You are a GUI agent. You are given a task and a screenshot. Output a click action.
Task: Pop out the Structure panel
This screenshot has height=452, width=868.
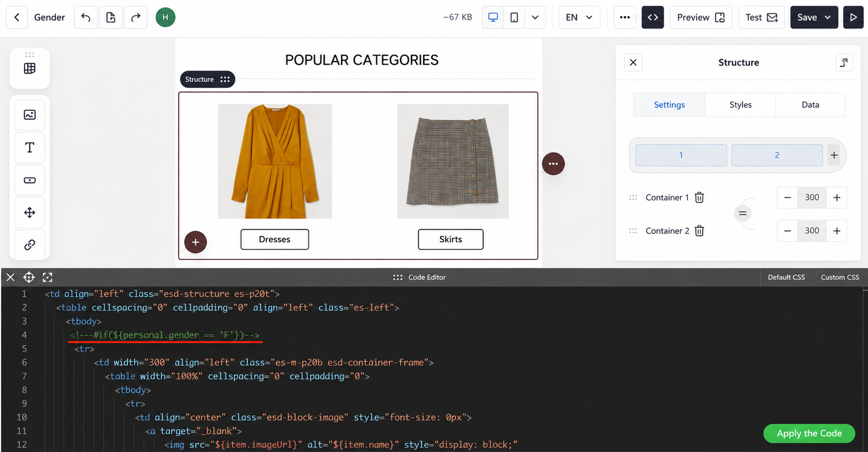click(844, 62)
